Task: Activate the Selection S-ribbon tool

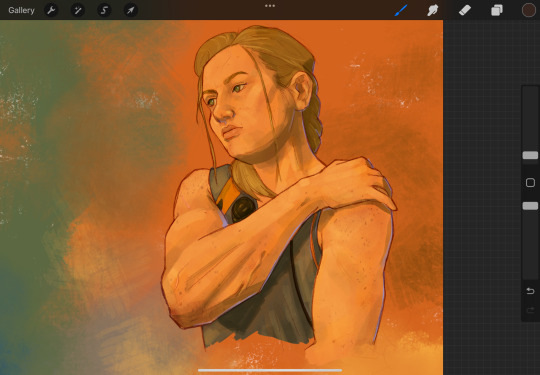Action: [104, 10]
